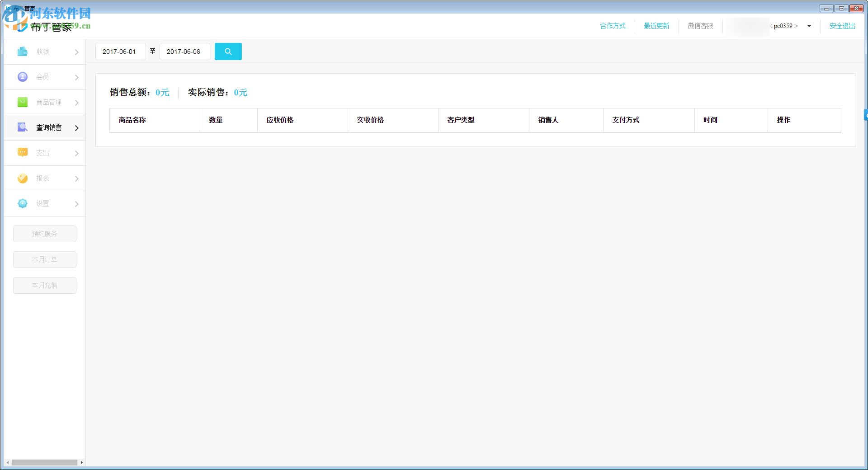Viewport: 868px width, 470px height.
Task: Click the 商品管理 green bag icon
Action: click(x=23, y=102)
